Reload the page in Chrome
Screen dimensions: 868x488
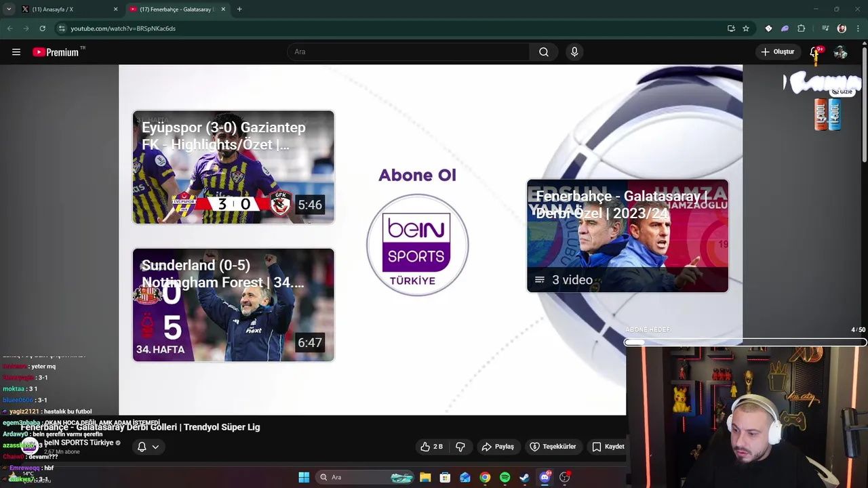tap(42, 28)
